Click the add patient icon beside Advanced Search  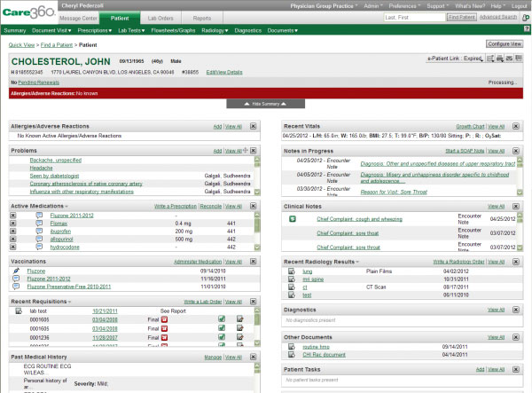526,18
